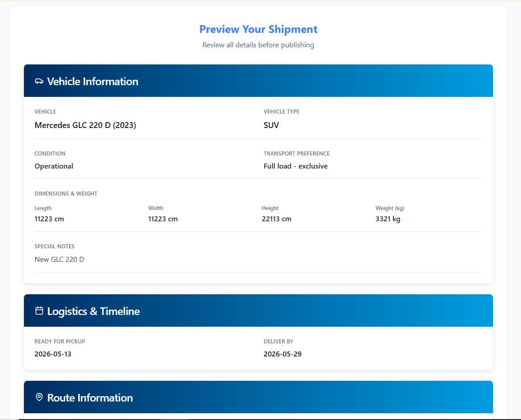Click the map pin icon beside Route Information
The width and height of the screenshot is (521, 420).
point(39,397)
